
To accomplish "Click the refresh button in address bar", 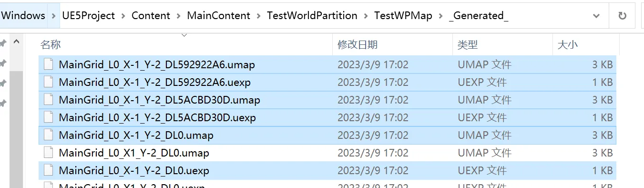I will tap(622, 16).
